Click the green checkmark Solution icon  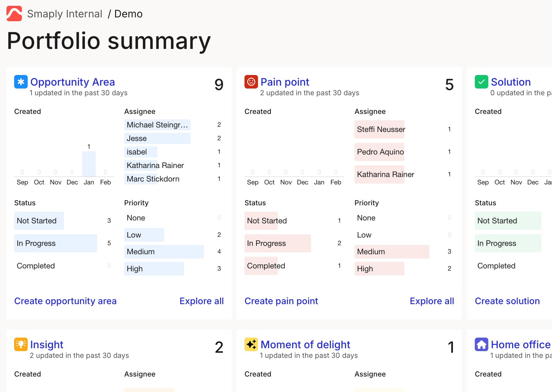coord(482,82)
